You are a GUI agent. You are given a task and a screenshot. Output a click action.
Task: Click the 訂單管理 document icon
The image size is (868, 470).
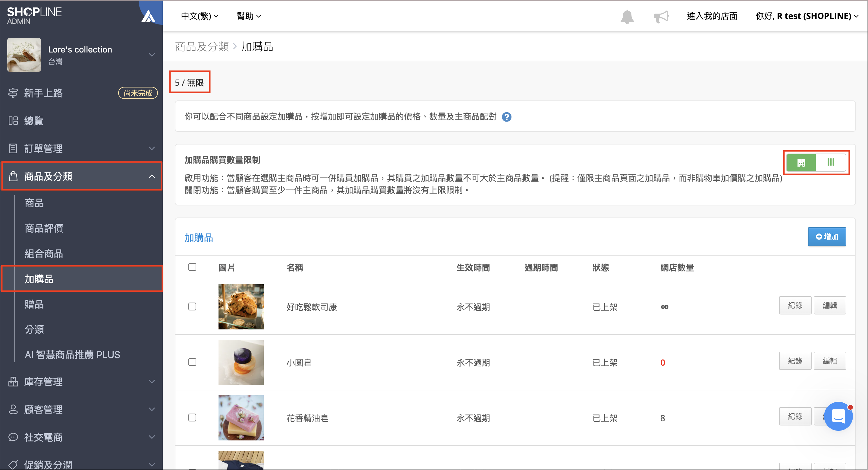(x=13, y=148)
